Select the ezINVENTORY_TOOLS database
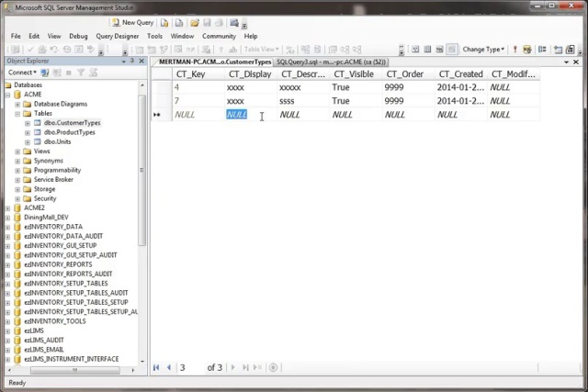Image resolution: width=588 pixels, height=392 pixels. coord(55,320)
